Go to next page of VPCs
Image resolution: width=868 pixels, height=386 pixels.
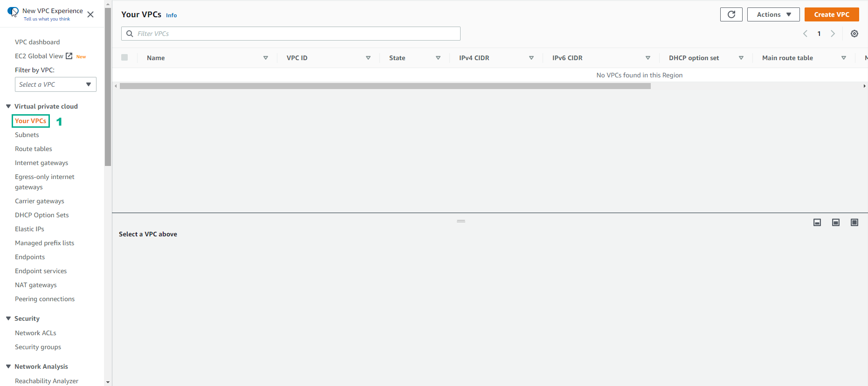tap(833, 34)
